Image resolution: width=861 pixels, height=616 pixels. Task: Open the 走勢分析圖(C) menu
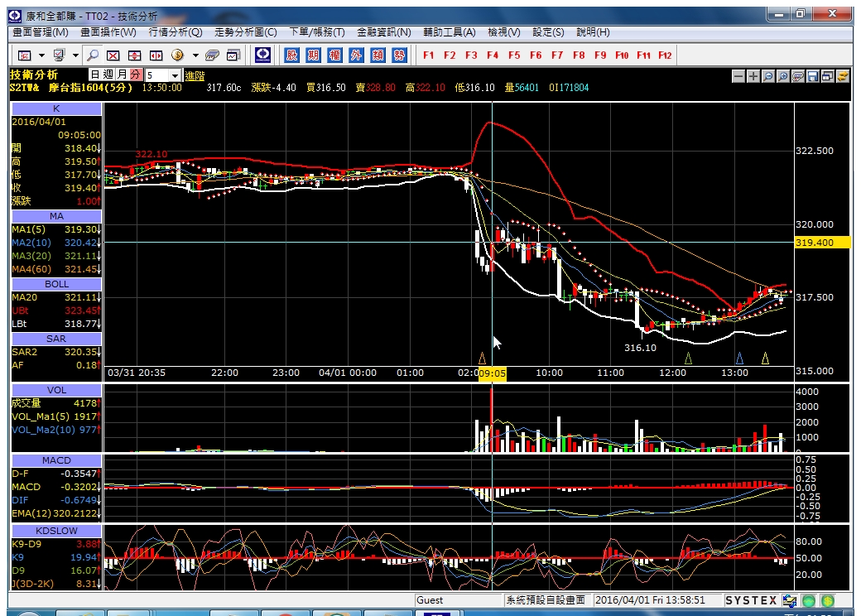pyautogui.click(x=245, y=32)
